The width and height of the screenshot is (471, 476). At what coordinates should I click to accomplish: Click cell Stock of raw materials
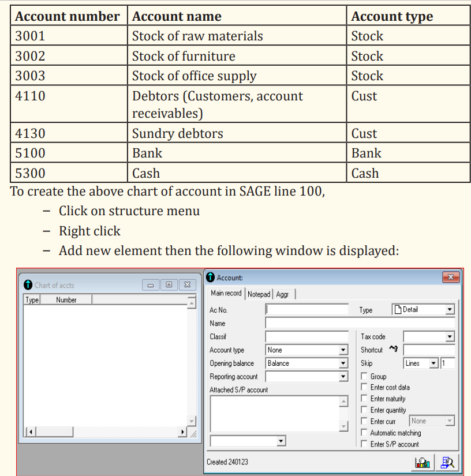click(x=237, y=36)
